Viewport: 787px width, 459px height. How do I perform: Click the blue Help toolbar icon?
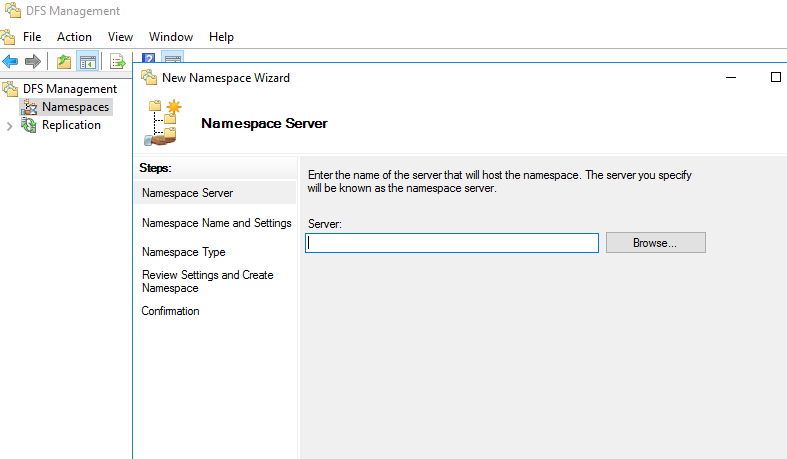[x=148, y=60]
